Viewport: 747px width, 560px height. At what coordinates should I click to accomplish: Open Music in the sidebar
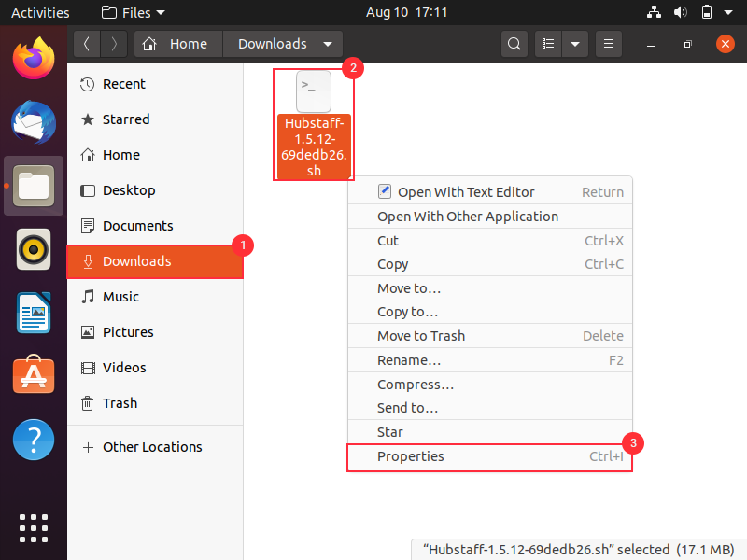point(155,297)
